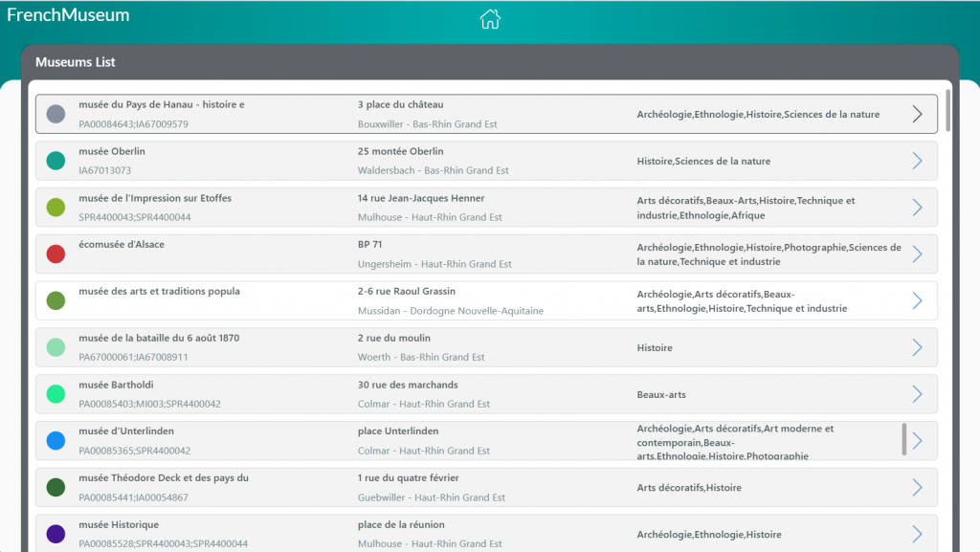Open details arrow for musée de l'Impression sur Etoffes

point(917,208)
